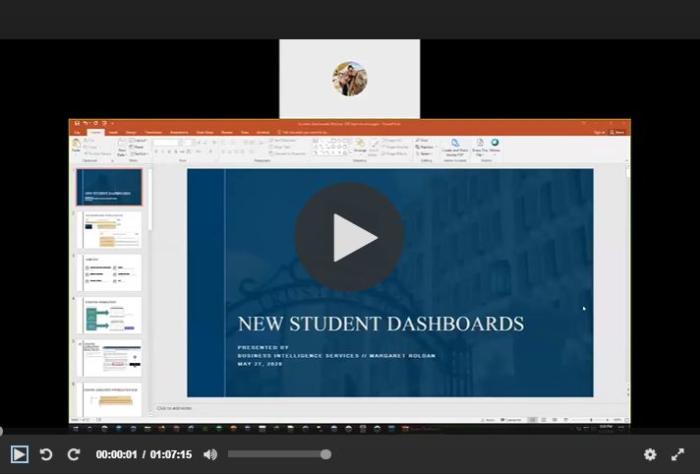Enter fullscreen with the expand arrows icon

click(678, 454)
